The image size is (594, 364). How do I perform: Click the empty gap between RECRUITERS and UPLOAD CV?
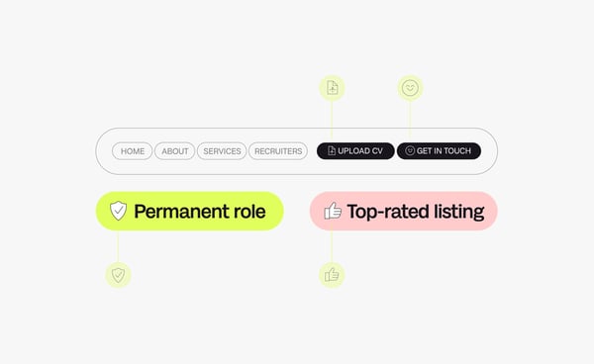(312, 151)
